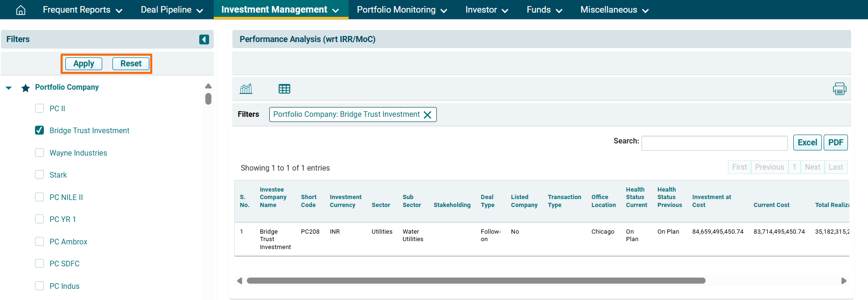868x300 pixels.
Task: Uncheck the Bridge Trust Investment checkbox
Action: [x=40, y=130]
